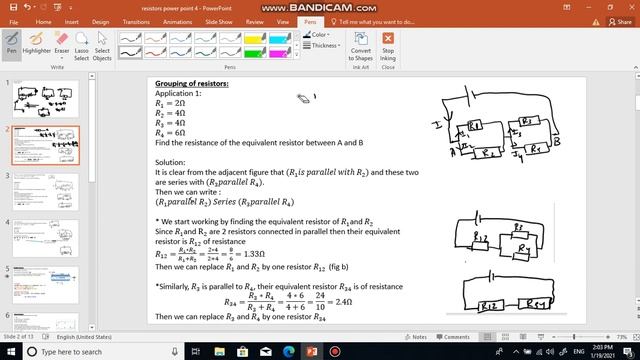Undo the last action
640x360 pixels.
coord(27,7)
